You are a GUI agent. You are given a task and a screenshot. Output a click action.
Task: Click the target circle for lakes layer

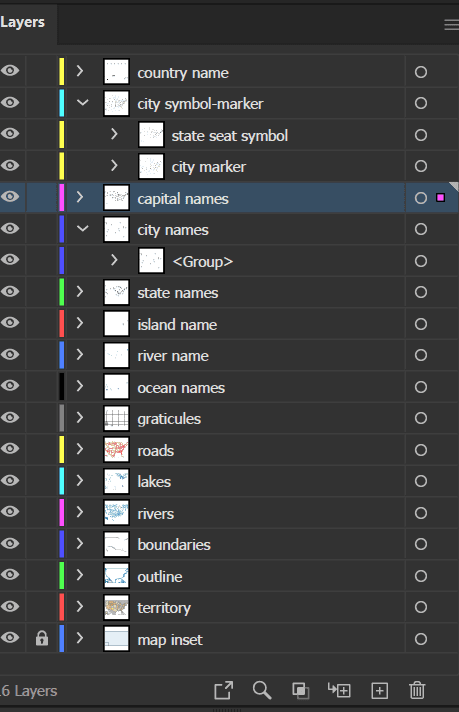(421, 481)
